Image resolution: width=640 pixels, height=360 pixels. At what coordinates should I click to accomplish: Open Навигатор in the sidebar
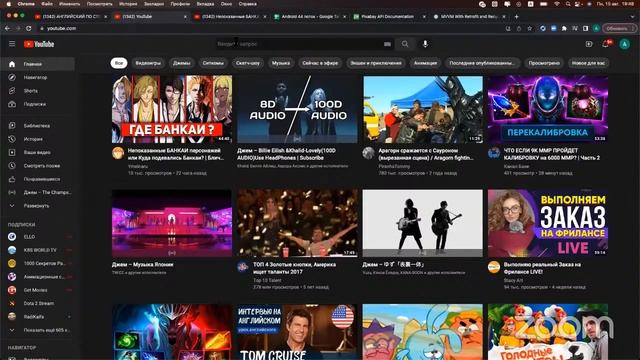click(38, 78)
